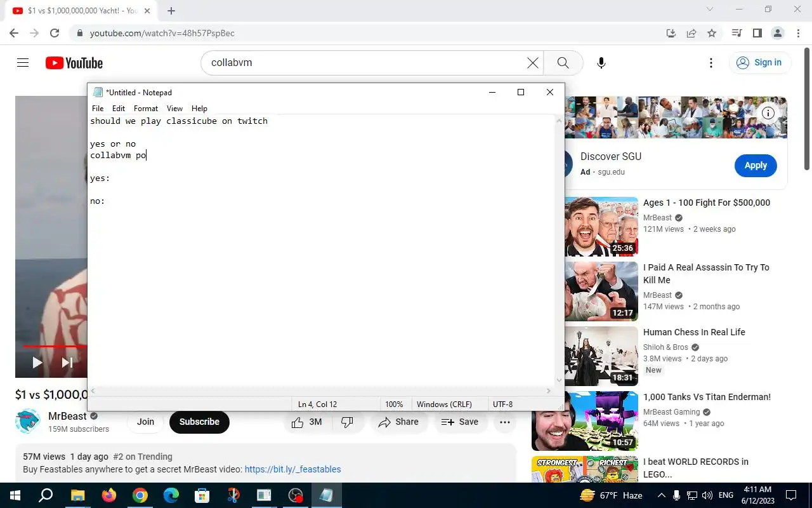The image size is (812, 508).
Task: Bookmark this tab with star icon
Action: pos(712,33)
